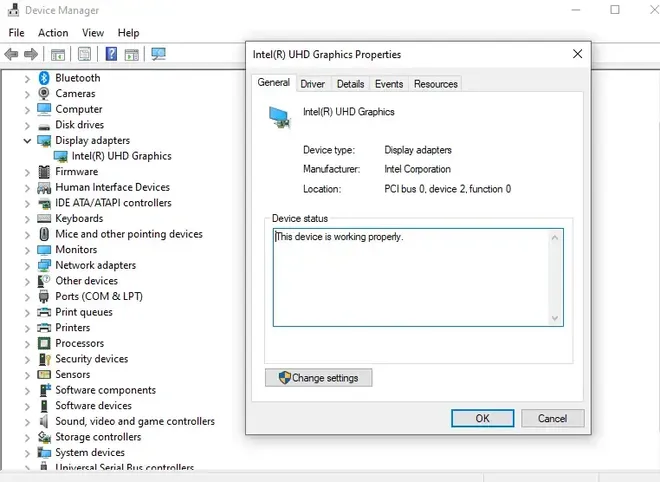
Task: Maximize the Device Manager window
Action: pos(615,9)
